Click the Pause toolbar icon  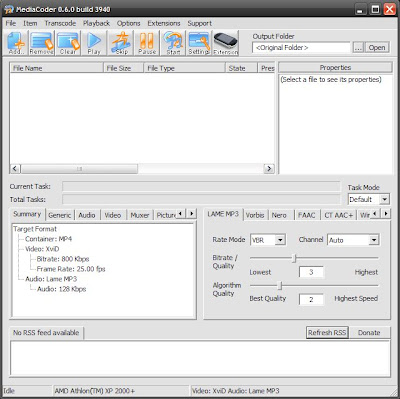[x=147, y=43]
